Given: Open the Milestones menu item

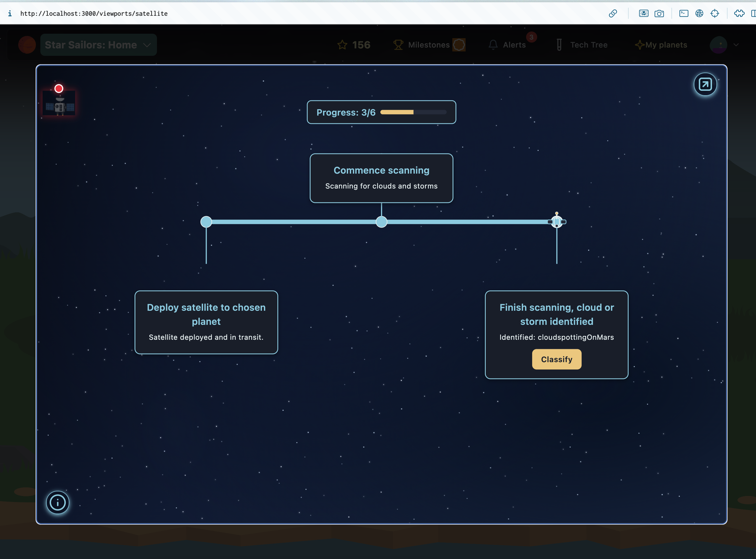Looking at the screenshot, I should click(x=429, y=45).
